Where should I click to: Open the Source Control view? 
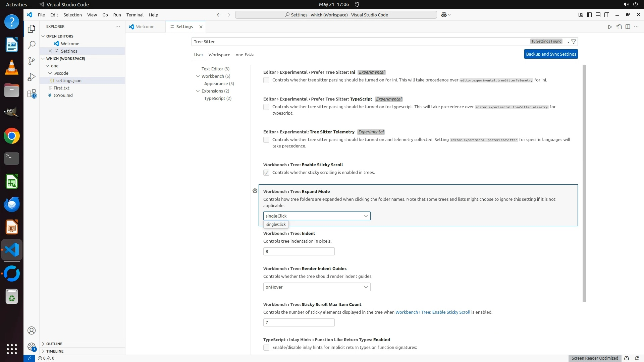click(x=32, y=61)
